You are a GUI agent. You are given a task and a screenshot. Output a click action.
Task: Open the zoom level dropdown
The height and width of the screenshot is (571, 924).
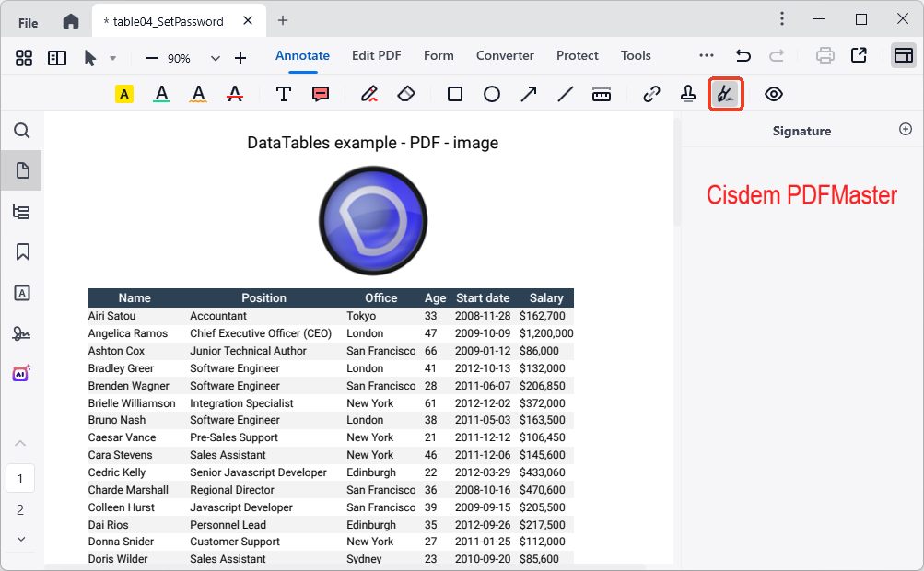coord(216,58)
